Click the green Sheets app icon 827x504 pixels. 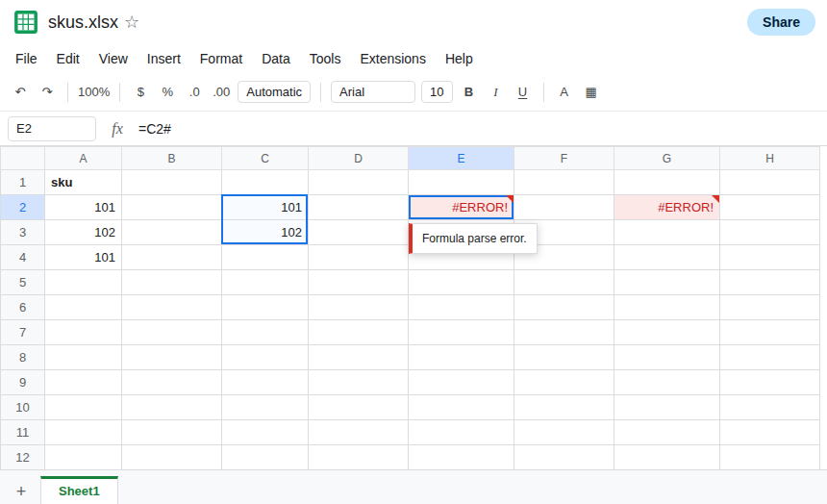[26, 22]
